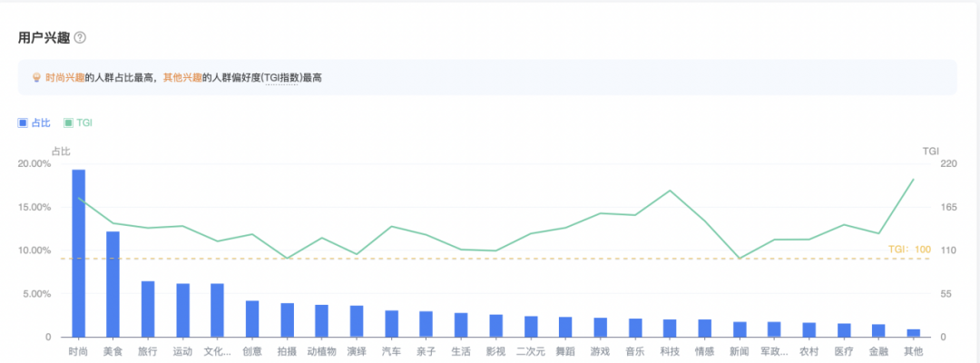Click the TGI: 100 reference line label

pyautogui.click(x=909, y=250)
